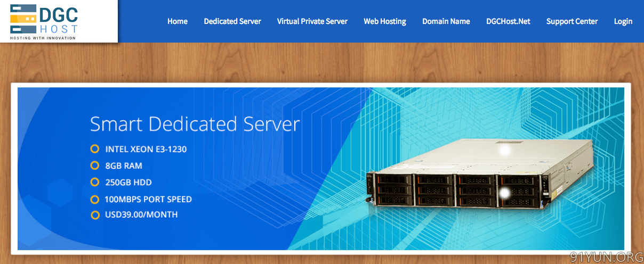Click the USD39.00/MONTH price text
644x264 pixels.
[141, 214]
